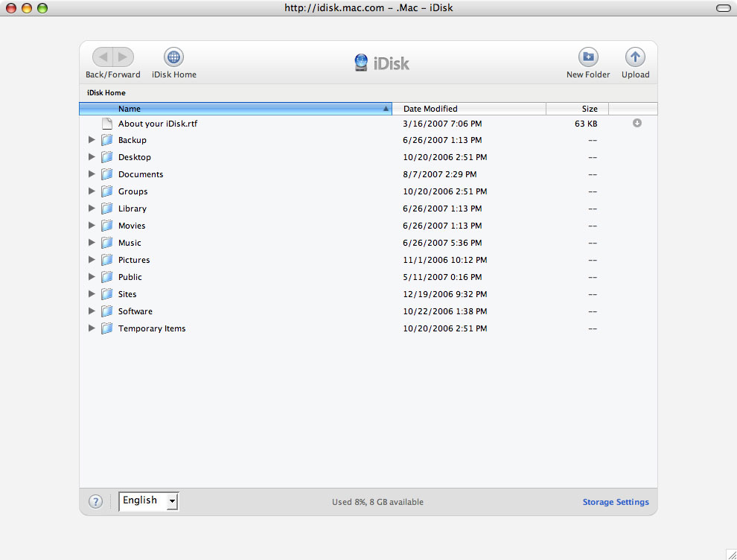Open the English language dropdown
737x560 pixels.
pos(149,501)
